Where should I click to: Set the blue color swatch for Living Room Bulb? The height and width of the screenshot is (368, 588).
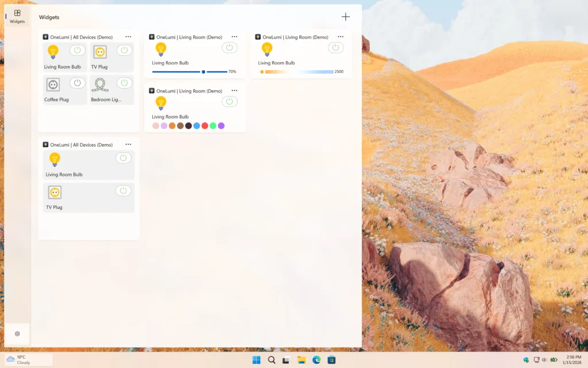tap(196, 125)
